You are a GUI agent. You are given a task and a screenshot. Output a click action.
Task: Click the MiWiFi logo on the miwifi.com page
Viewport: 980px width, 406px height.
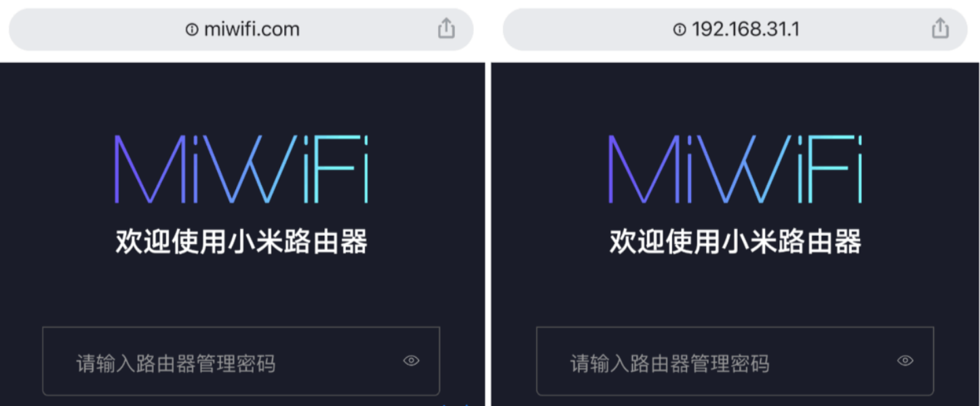click(241, 169)
